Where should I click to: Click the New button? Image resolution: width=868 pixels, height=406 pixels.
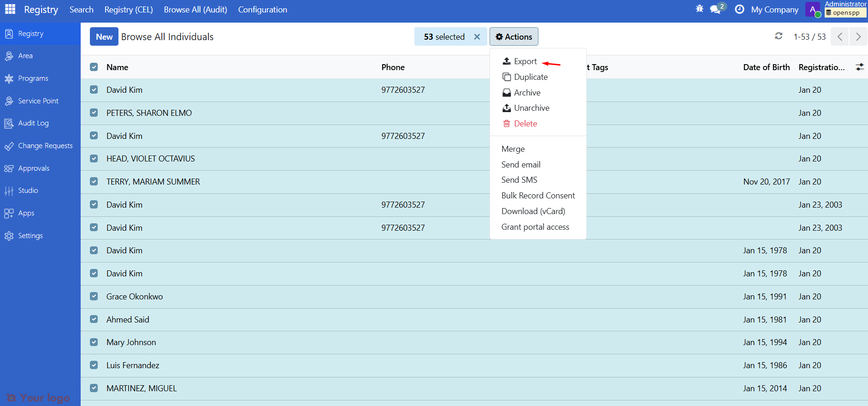tap(104, 36)
